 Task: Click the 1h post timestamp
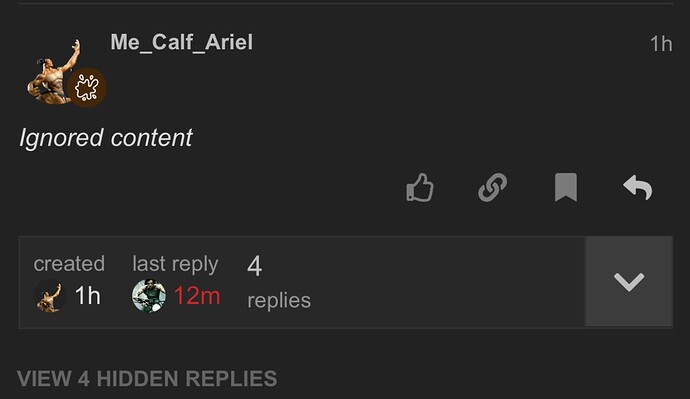[661, 44]
